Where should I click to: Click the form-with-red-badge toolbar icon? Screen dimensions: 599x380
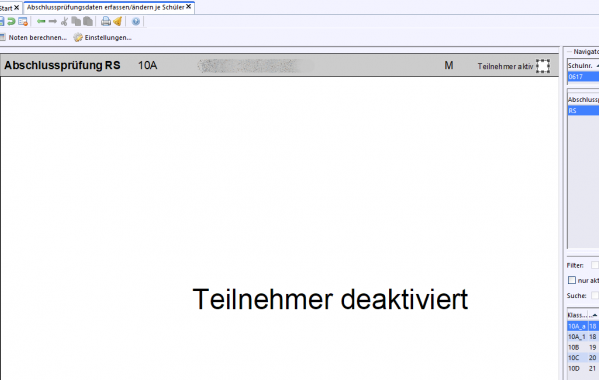pos(23,21)
